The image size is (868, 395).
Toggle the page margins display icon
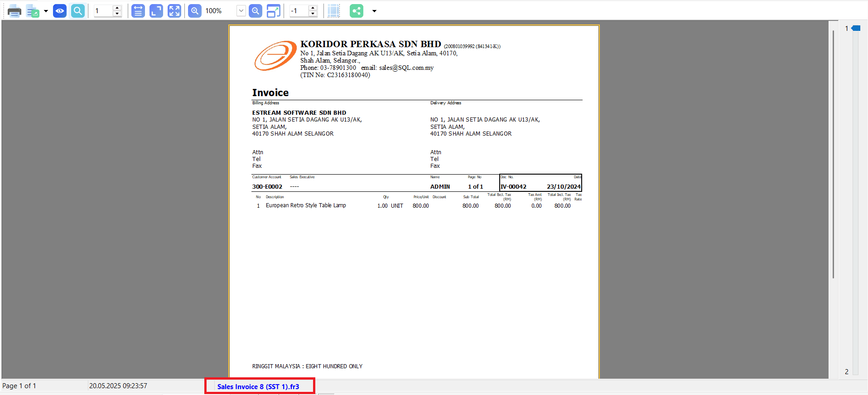click(333, 11)
